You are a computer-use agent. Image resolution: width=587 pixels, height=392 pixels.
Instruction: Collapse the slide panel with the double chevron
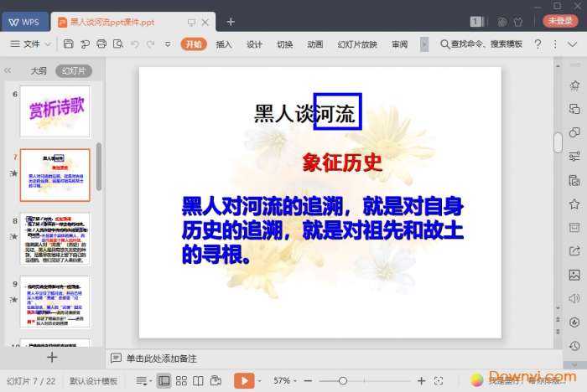click(8, 70)
